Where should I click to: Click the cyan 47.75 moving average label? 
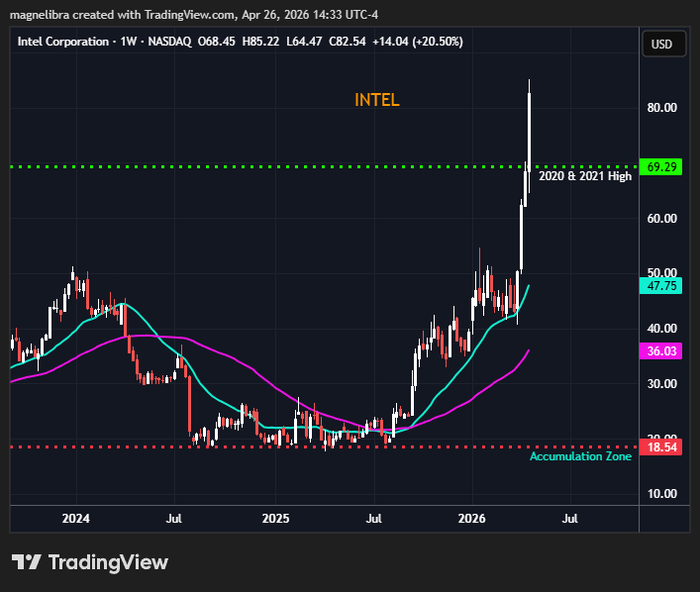pyautogui.click(x=660, y=286)
